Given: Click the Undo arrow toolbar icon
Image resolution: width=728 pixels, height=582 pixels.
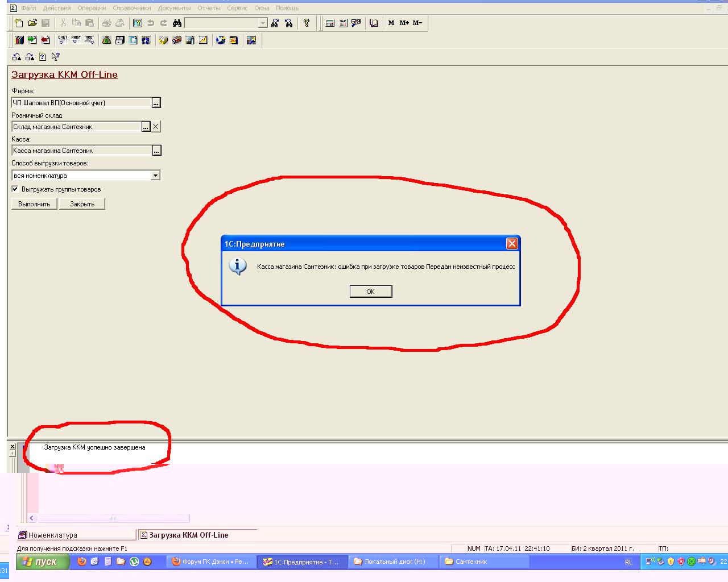Looking at the screenshot, I should (151, 23).
